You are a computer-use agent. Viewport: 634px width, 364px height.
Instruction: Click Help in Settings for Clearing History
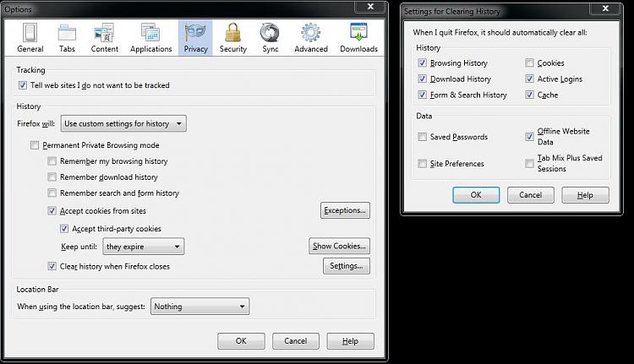pos(585,195)
